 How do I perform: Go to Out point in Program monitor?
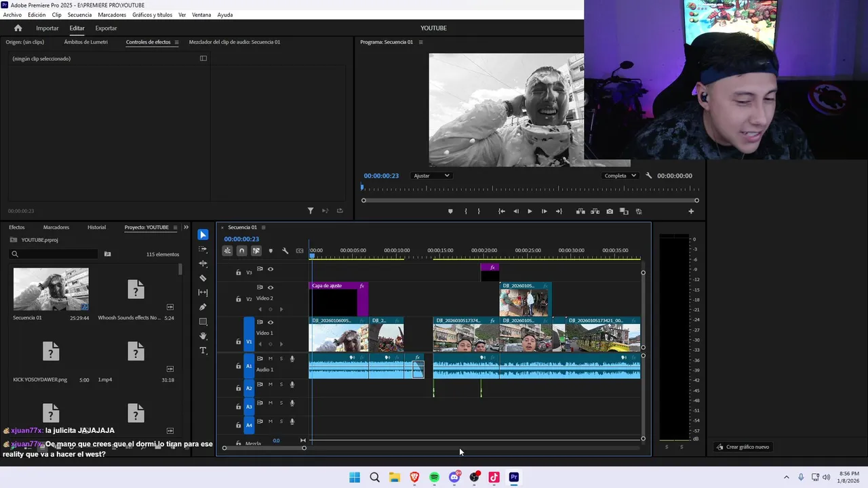coord(559,211)
